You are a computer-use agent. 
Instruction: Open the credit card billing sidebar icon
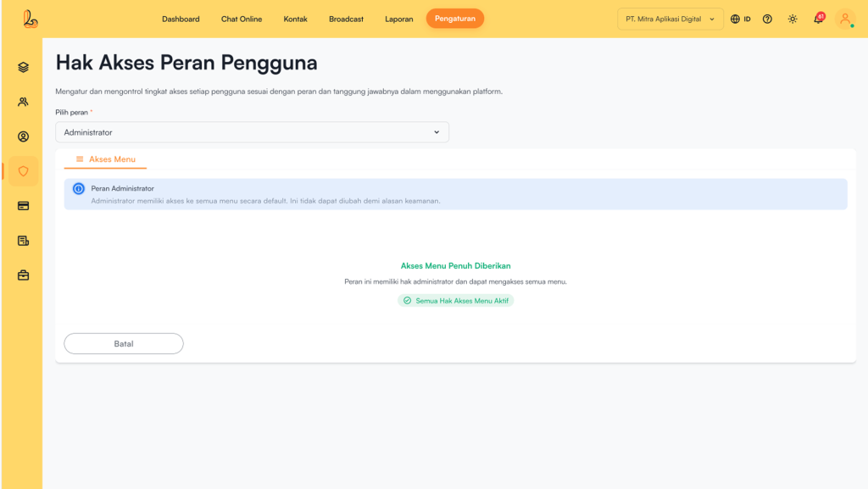[x=23, y=206]
